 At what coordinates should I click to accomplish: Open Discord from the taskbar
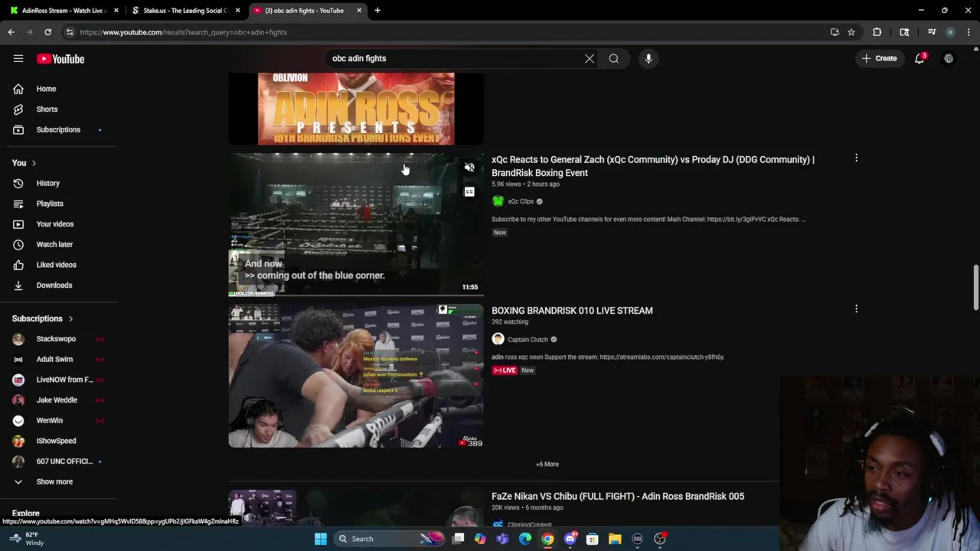point(570,539)
